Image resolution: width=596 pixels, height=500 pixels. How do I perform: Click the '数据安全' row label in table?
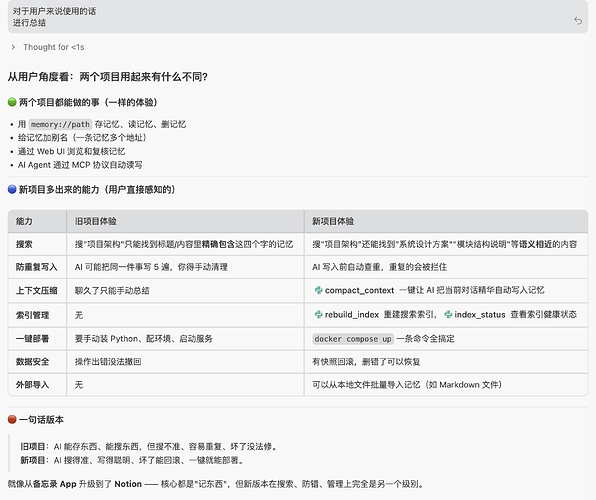[32, 362]
